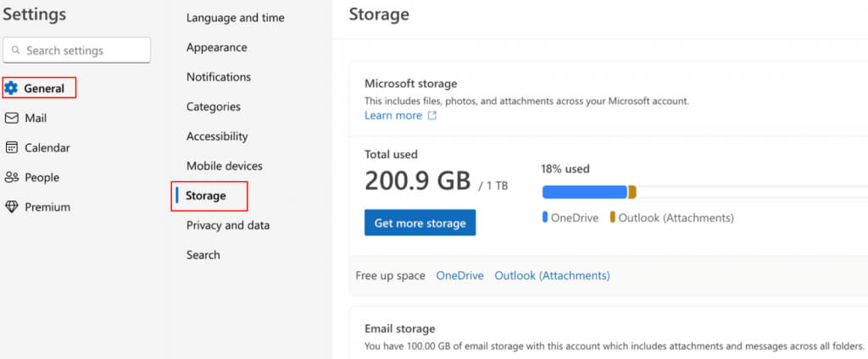Image resolution: width=868 pixels, height=359 pixels.
Task: Click the Get more storage button
Action: coord(420,223)
